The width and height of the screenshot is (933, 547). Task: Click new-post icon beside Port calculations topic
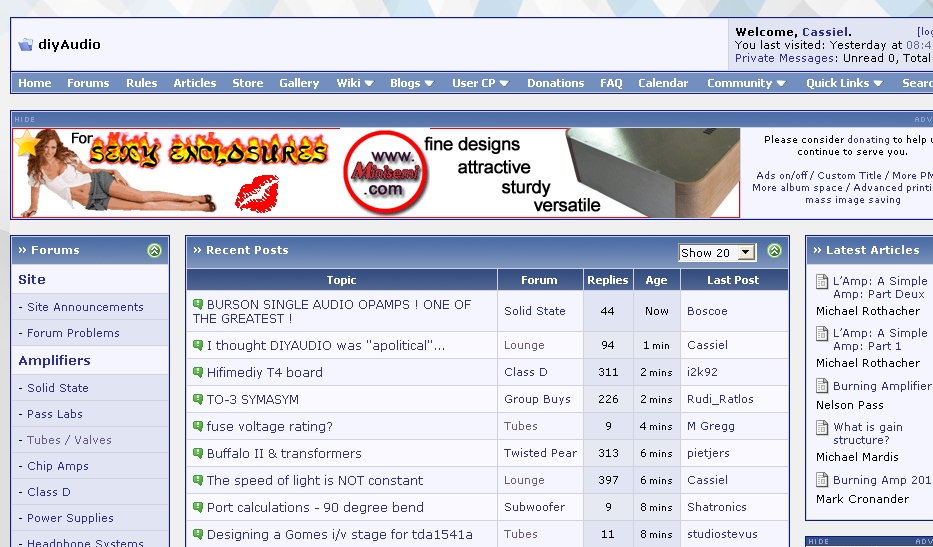198,507
